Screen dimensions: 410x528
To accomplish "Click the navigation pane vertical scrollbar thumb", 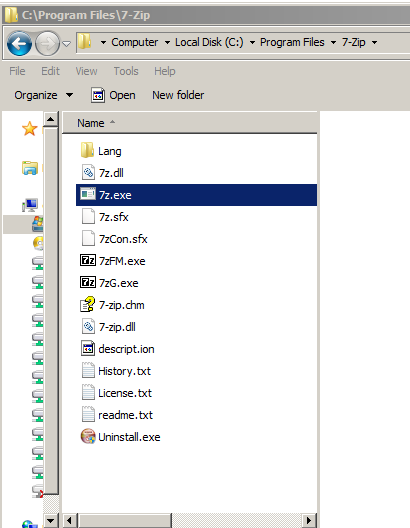I will coord(51,311).
